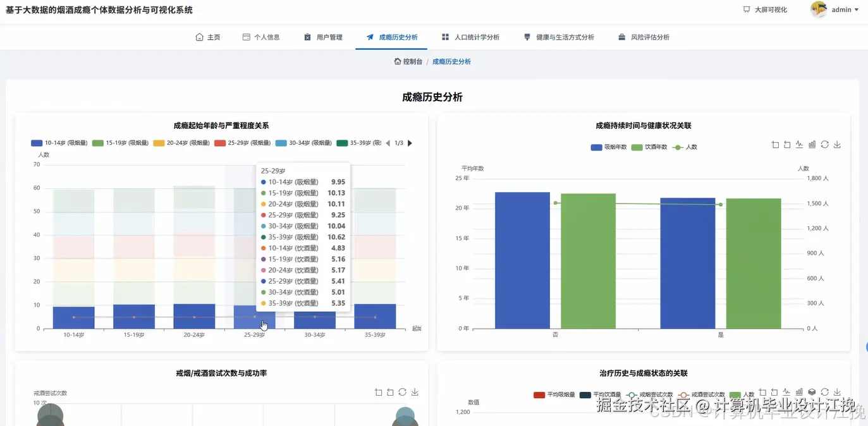Click the 戒烟/戒酒尝试次数与成功率 title
The image size is (868, 426).
tap(221, 374)
